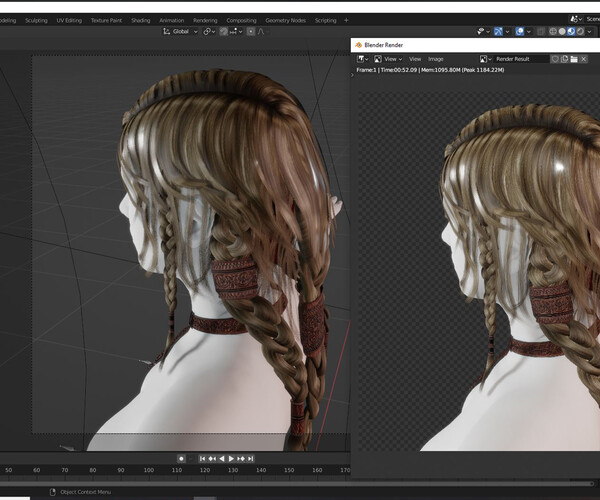
Task: Create new image with duplicate icon
Action: click(x=564, y=59)
